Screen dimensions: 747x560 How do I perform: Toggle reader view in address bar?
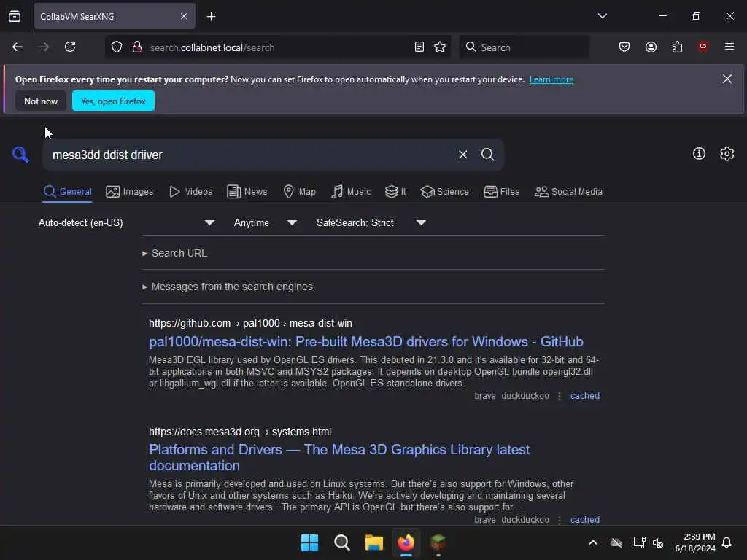point(419,47)
